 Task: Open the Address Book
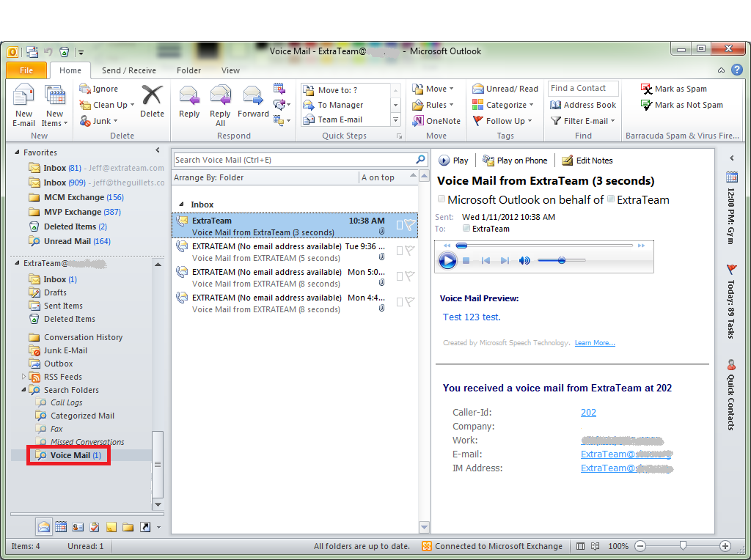[x=583, y=105]
